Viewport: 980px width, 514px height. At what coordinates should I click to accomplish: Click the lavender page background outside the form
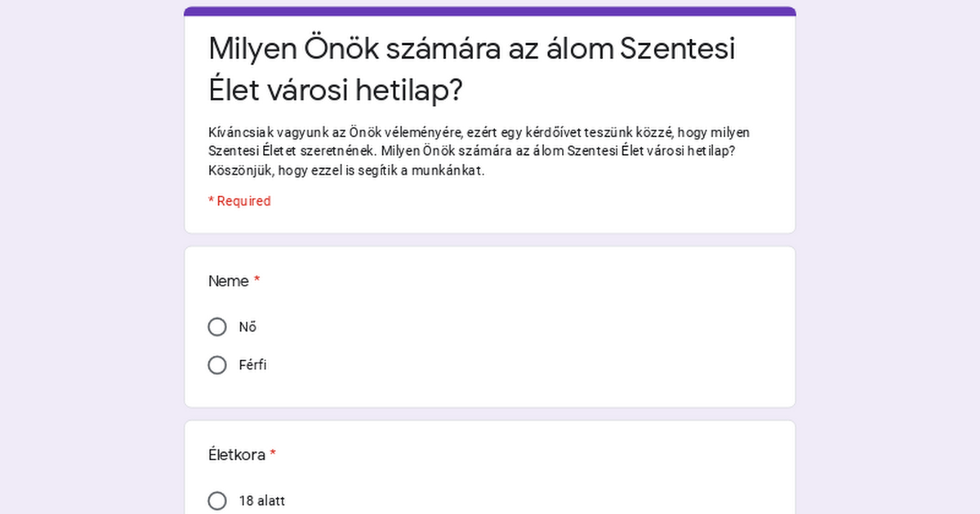82,245
